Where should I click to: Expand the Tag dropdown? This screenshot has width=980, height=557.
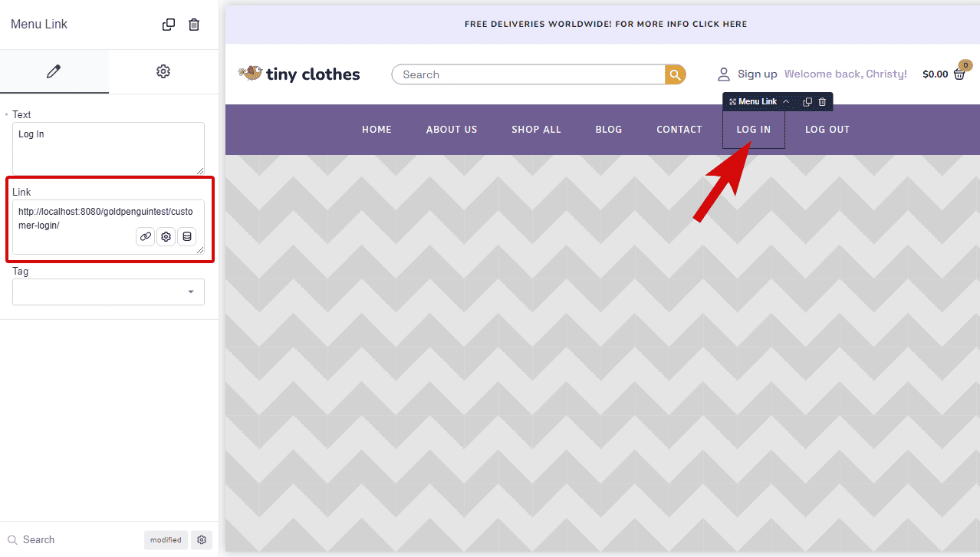[108, 292]
